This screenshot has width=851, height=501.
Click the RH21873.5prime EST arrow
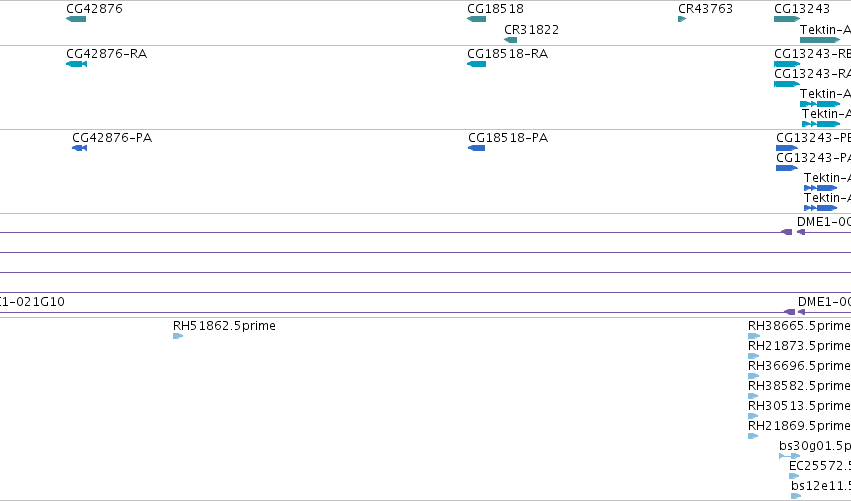[x=753, y=356]
